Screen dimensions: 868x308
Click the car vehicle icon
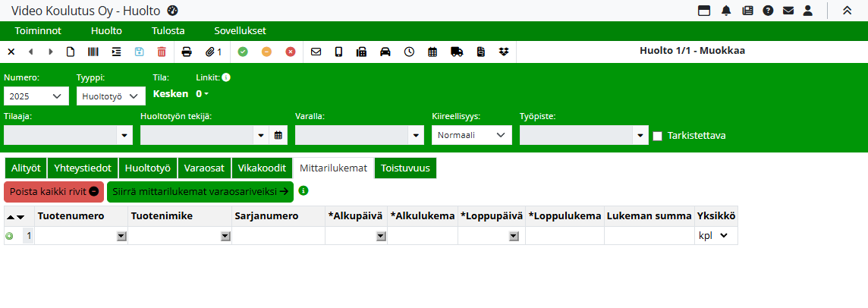click(x=385, y=52)
